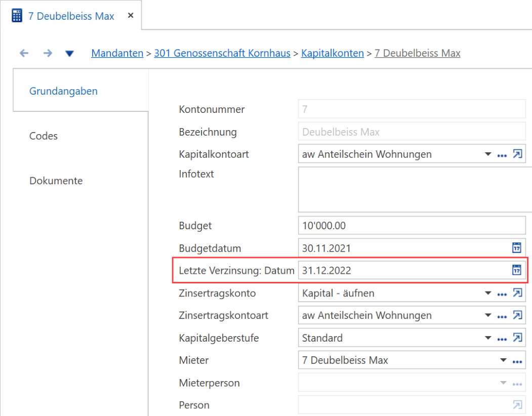Click Mieterperson three dots button
This screenshot has width=532, height=416.
click(517, 385)
